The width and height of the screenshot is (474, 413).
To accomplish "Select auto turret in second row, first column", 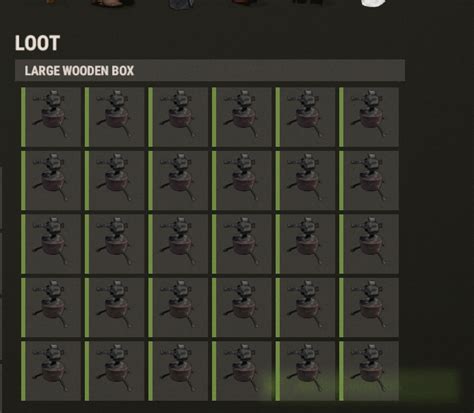I will coord(51,181).
